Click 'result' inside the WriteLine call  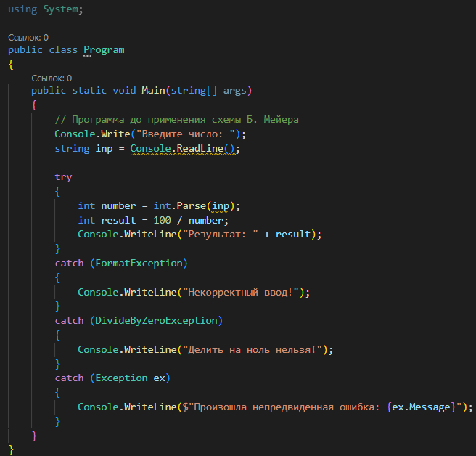293,235
